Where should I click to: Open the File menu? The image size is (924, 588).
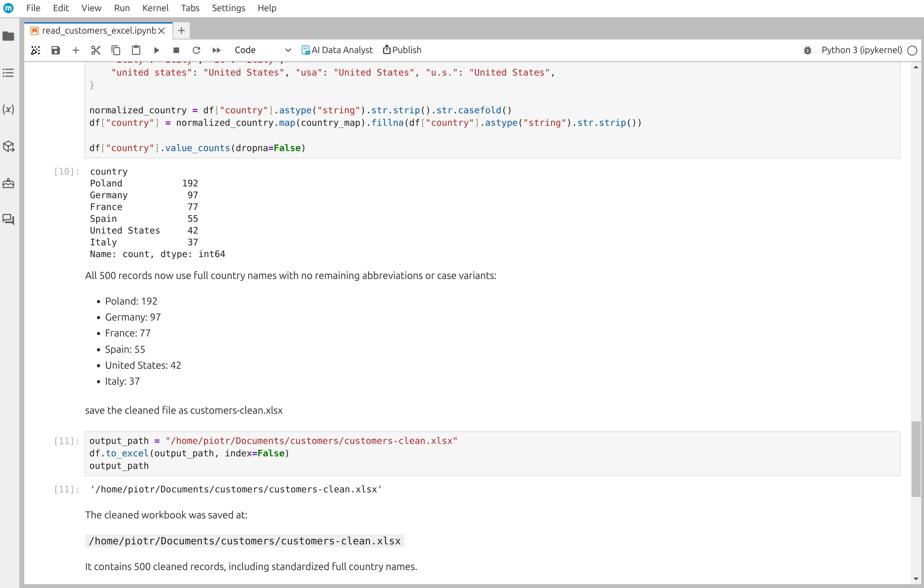[33, 8]
